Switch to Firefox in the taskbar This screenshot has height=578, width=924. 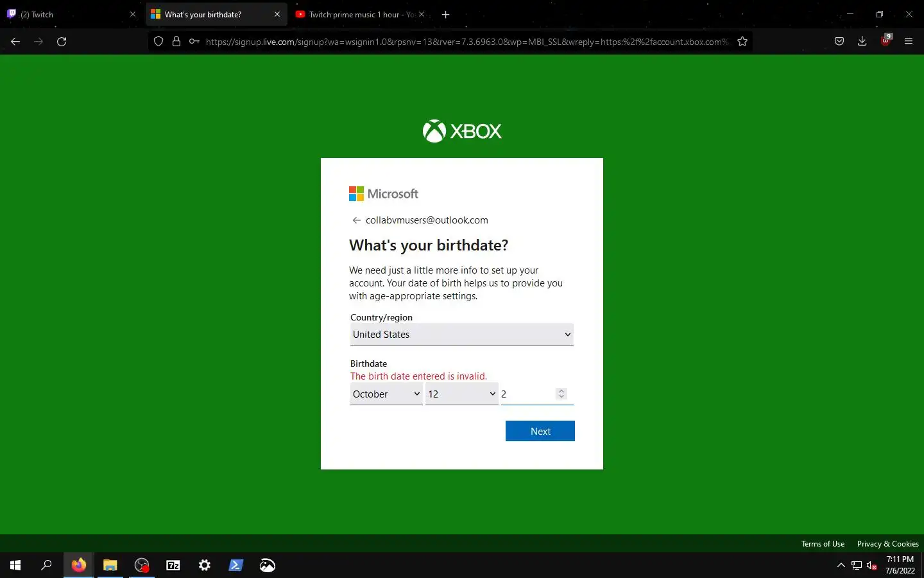pyautogui.click(x=78, y=565)
